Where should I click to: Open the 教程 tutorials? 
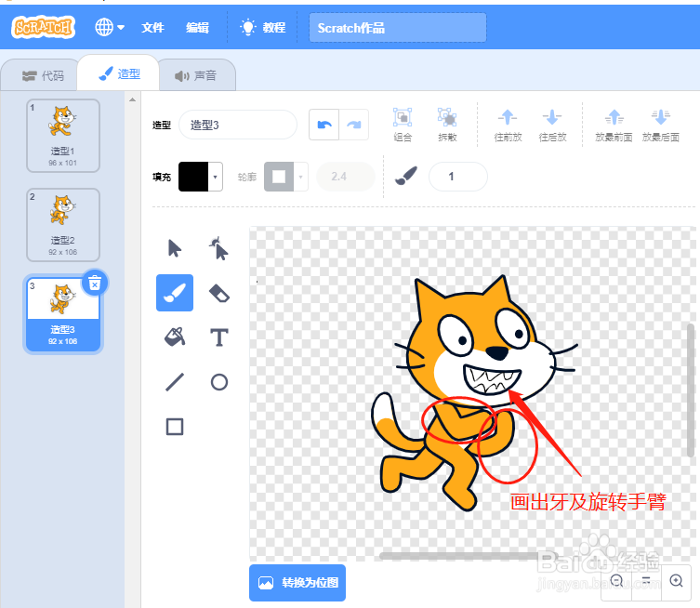[x=263, y=28]
